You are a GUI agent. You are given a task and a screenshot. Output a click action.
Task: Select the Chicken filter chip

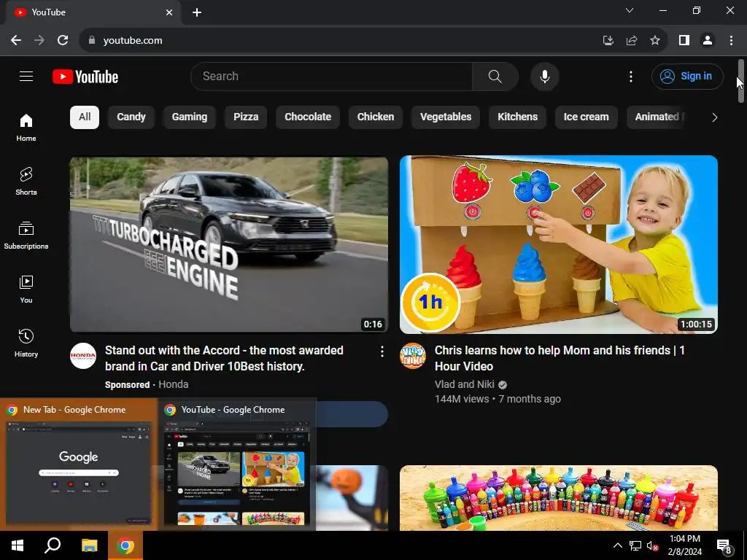(x=376, y=117)
